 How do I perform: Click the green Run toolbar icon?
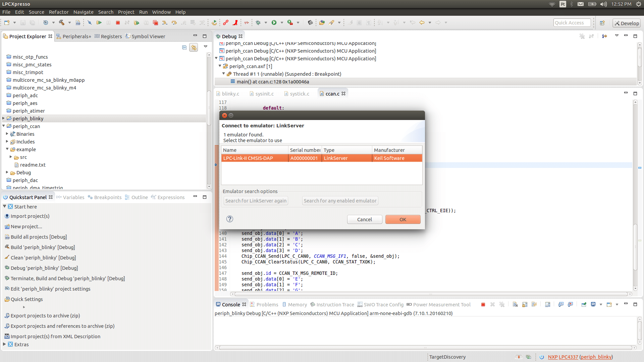tap(274, 23)
